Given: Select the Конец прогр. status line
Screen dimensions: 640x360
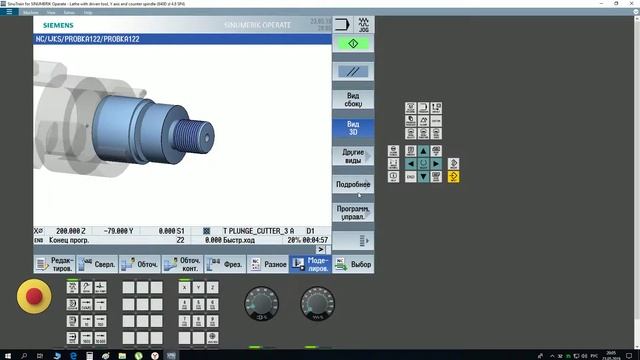Looking at the screenshot, I should [69, 240].
